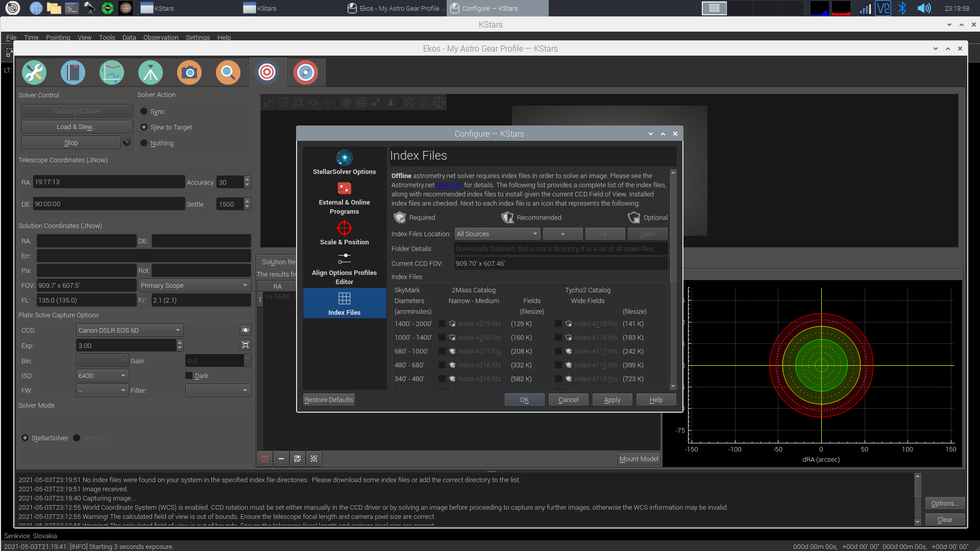980x551 pixels.
Task: Check the index-4219.fits checkbox
Action: 442,323
